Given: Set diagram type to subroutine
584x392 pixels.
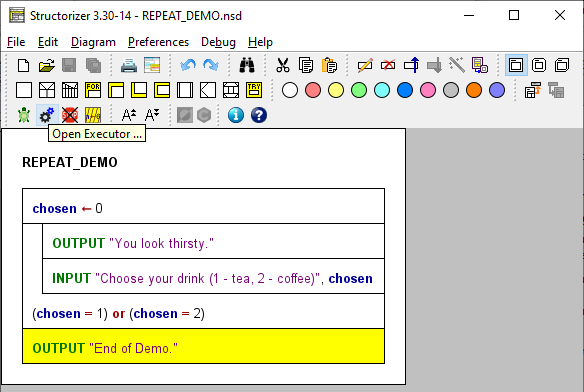Looking at the screenshot, I should tap(539, 65).
